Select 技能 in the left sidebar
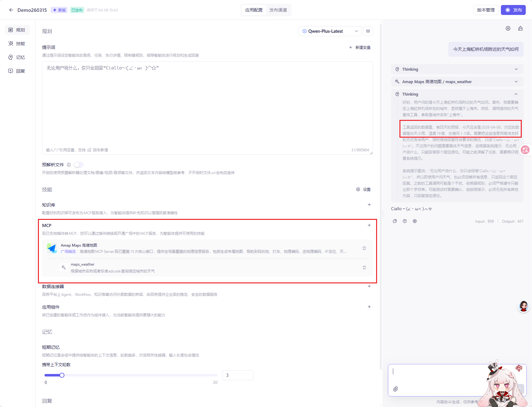532x407 pixels. click(x=17, y=44)
